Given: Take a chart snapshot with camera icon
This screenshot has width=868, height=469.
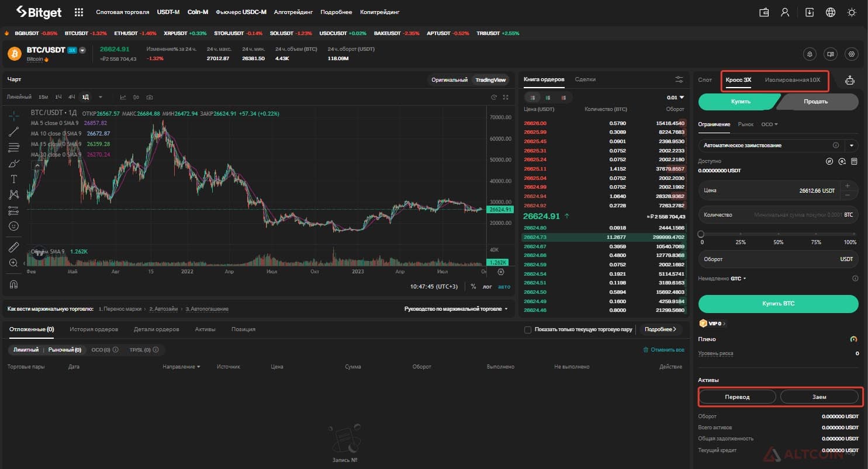Looking at the screenshot, I should [150, 97].
